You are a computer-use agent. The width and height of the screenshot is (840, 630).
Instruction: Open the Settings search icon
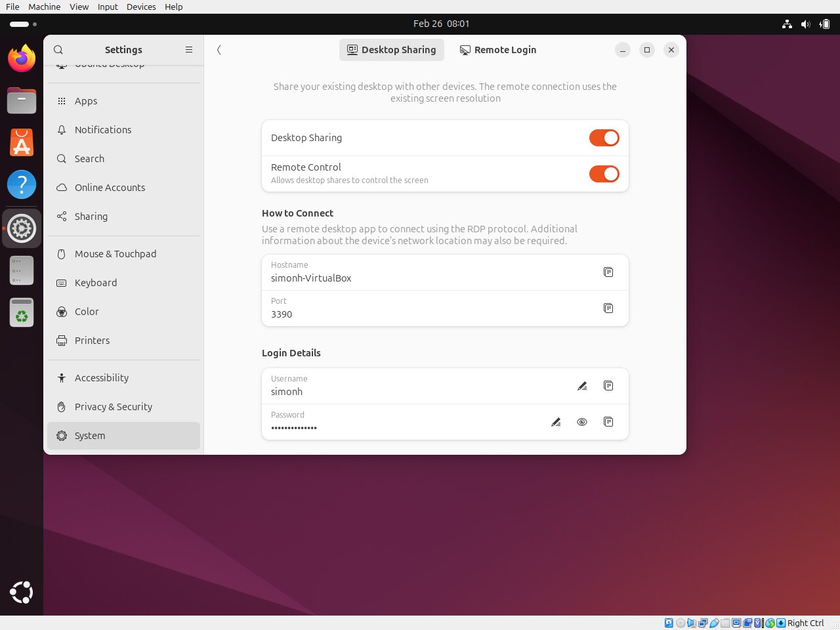click(58, 50)
